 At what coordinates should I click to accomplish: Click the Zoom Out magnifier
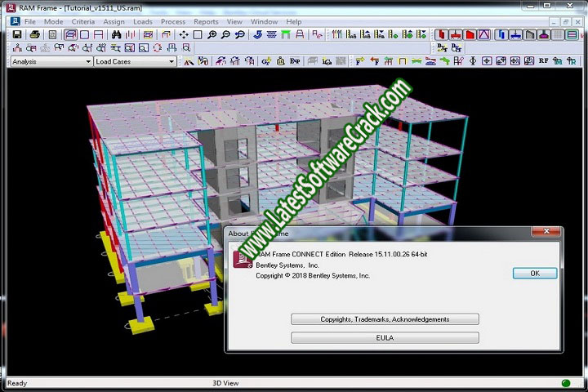[x=225, y=35]
